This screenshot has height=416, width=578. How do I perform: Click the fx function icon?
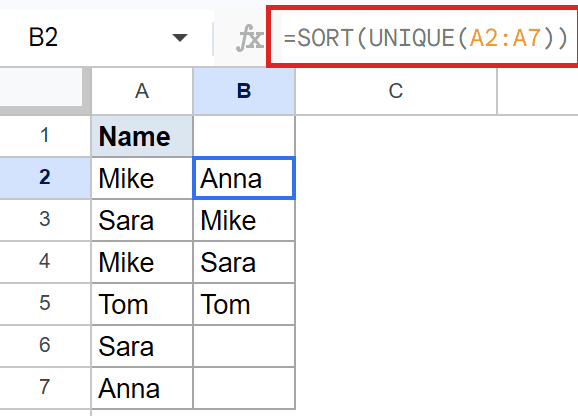coord(250,38)
